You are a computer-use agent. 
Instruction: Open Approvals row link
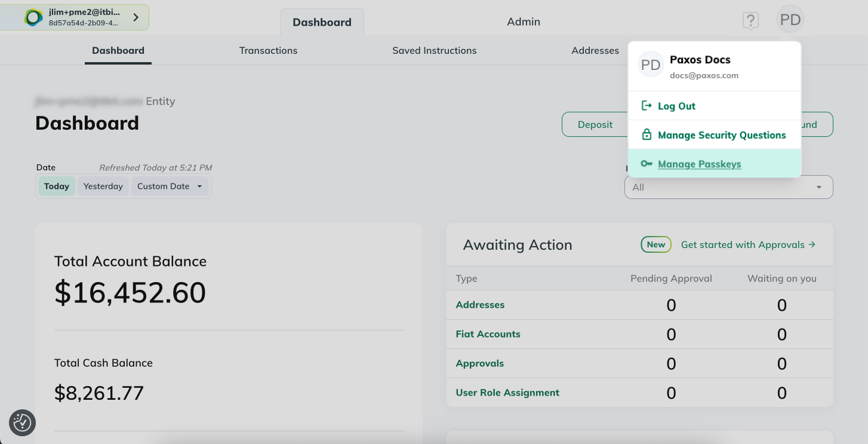(479, 363)
